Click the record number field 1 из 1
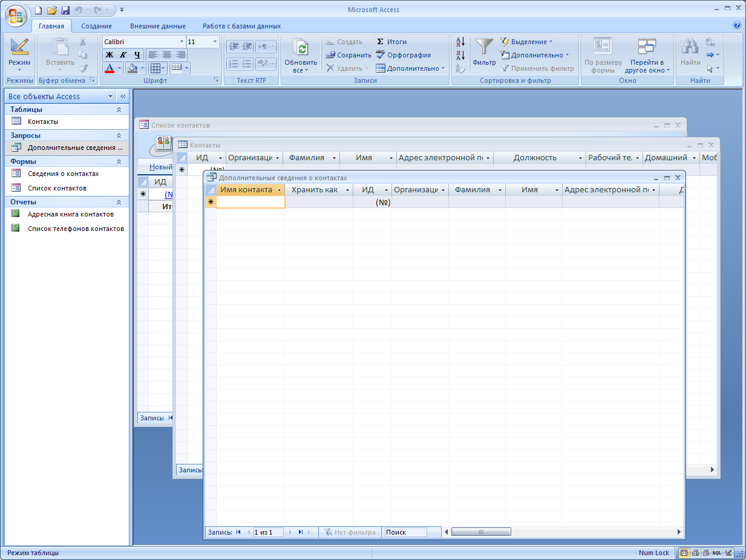 pyautogui.click(x=268, y=532)
